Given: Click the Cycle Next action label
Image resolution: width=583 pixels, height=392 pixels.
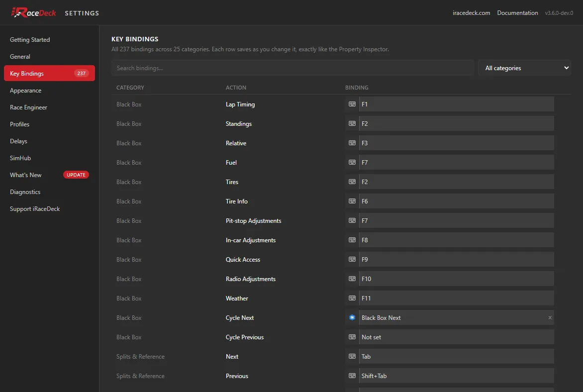Looking at the screenshot, I should pyautogui.click(x=239, y=317).
